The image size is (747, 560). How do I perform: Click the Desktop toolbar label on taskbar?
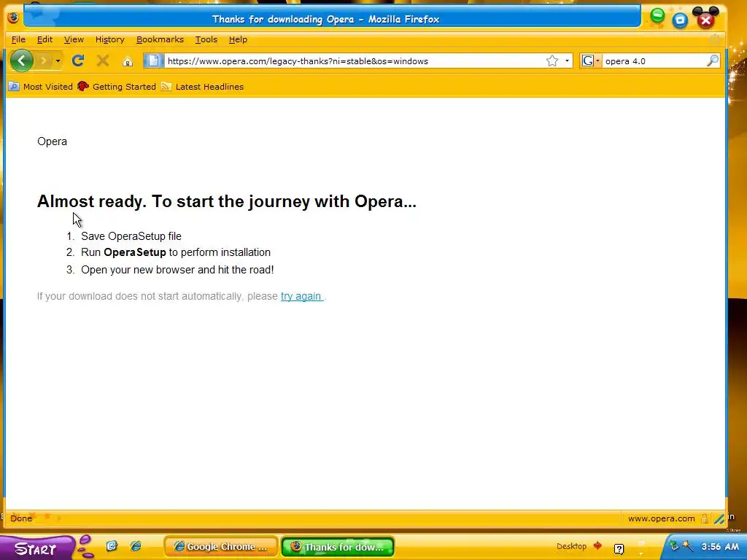click(x=571, y=546)
